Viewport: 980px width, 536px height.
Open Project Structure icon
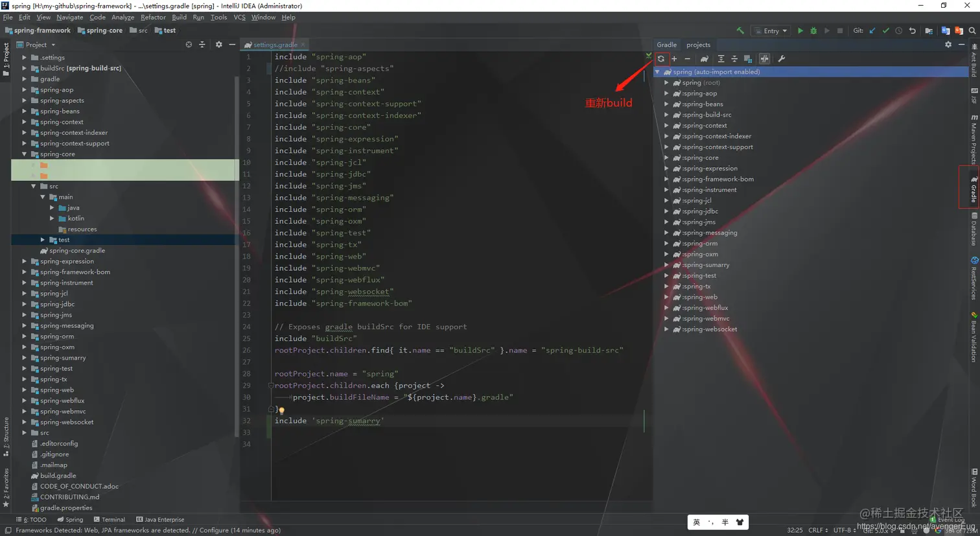coord(929,30)
